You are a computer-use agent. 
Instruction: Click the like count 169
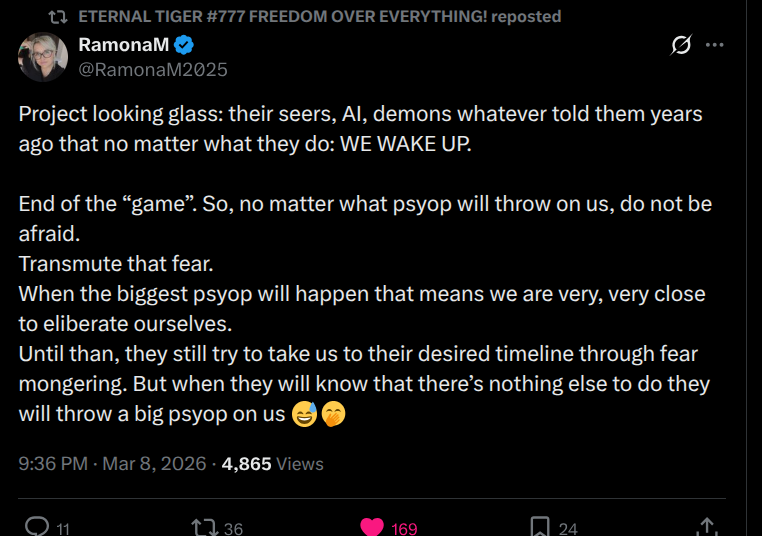pyautogui.click(x=404, y=528)
